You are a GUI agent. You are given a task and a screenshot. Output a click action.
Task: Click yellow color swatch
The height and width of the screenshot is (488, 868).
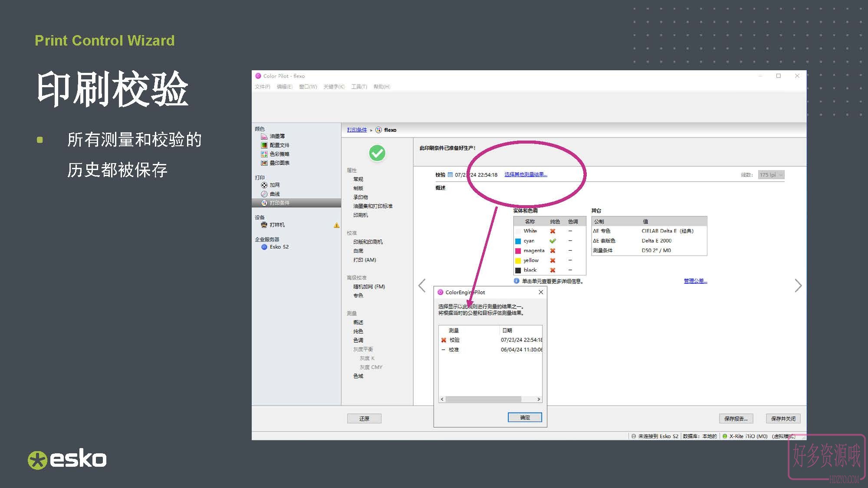[518, 261]
